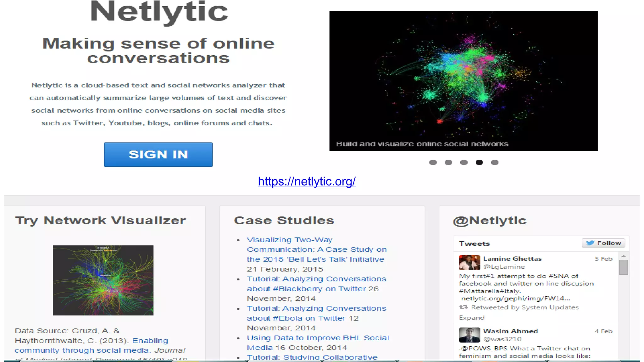Open the 4 Feb tweet timestamp
Screen dimensions: 644x362
603,331
